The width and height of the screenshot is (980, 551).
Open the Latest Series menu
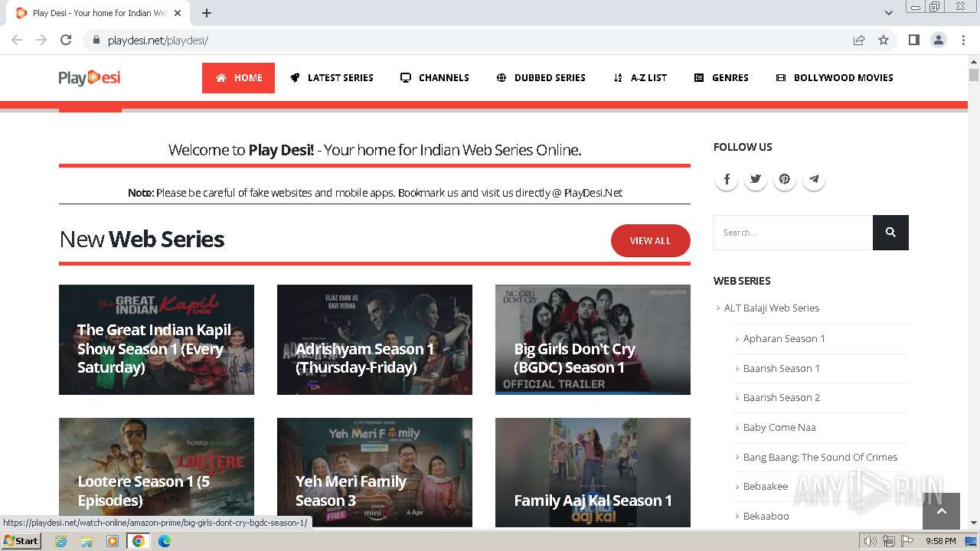pos(332,78)
